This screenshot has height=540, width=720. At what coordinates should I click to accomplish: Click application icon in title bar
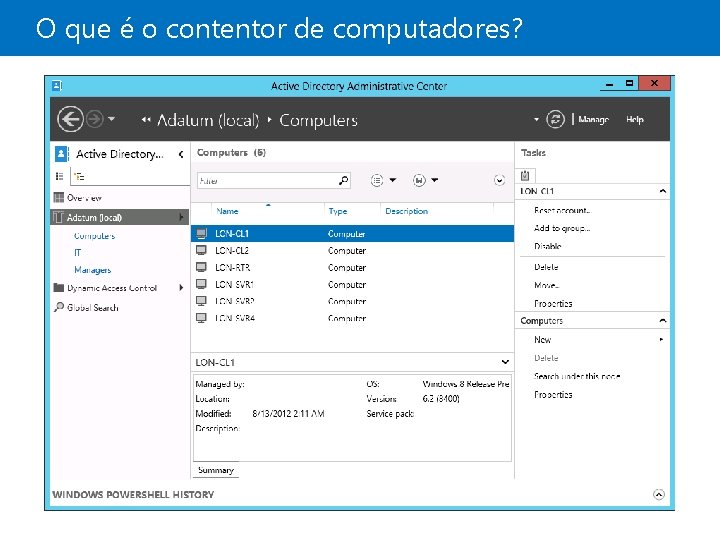57,86
